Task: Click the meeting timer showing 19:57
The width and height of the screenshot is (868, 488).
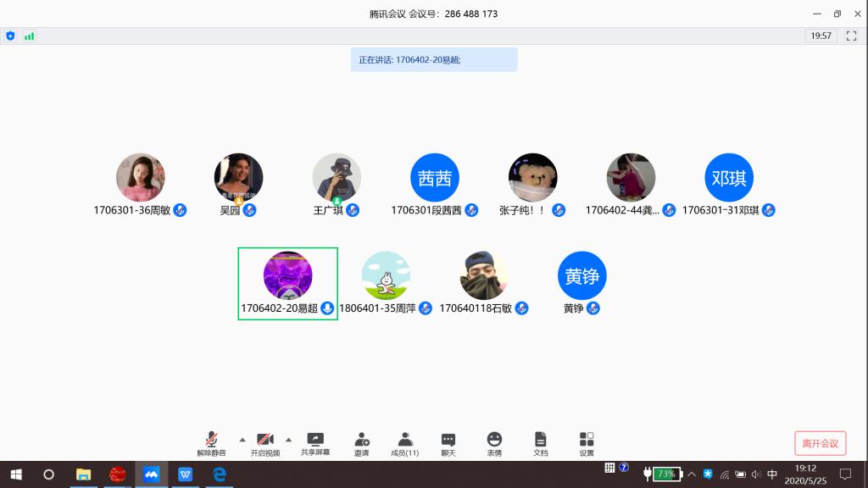Action: pyautogui.click(x=821, y=36)
